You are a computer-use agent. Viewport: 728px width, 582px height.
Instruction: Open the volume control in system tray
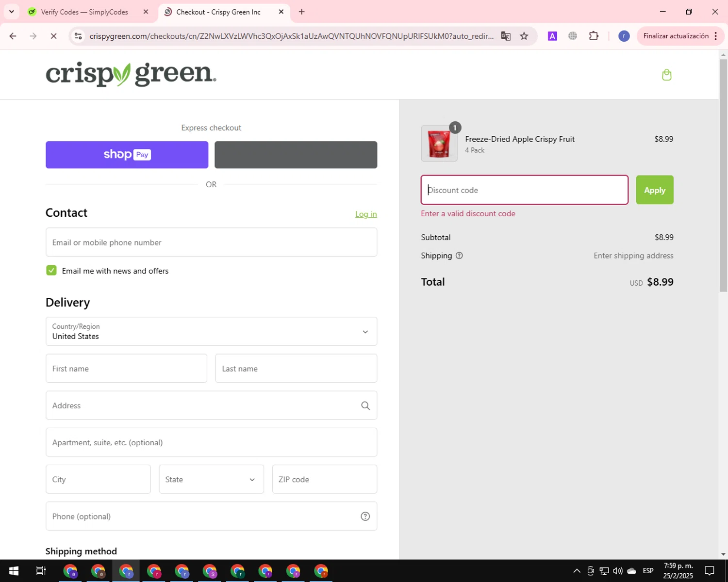(618, 571)
